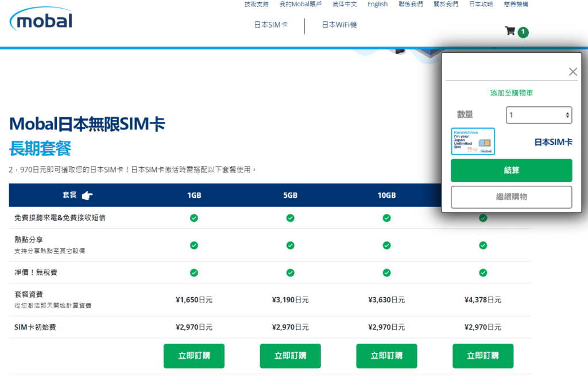Switch language to 简体中文
The height and width of the screenshot is (380, 588).
pos(345,4)
